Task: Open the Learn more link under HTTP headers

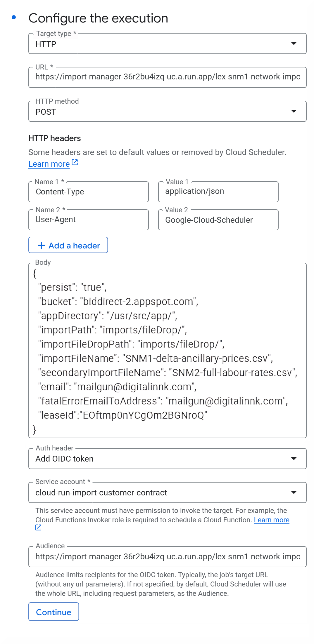Action: coord(49,164)
